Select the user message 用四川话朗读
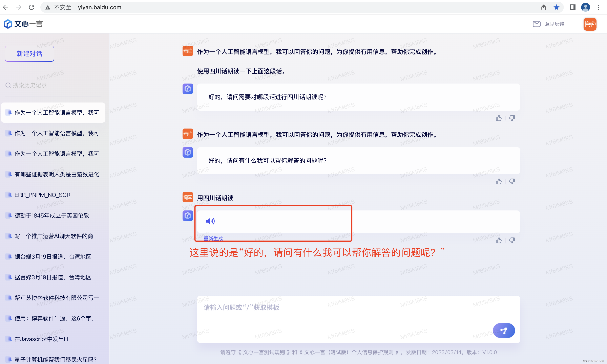The image size is (607, 364). tap(215, 198)
